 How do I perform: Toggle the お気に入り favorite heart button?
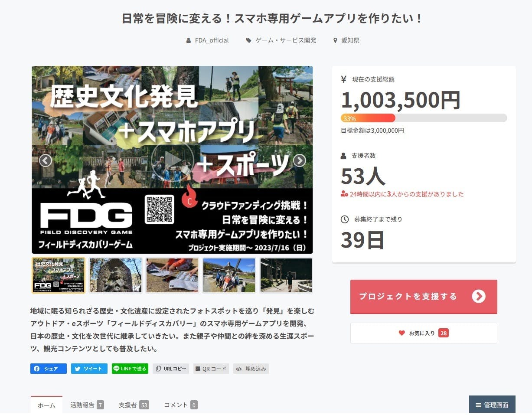coord(423,333)
